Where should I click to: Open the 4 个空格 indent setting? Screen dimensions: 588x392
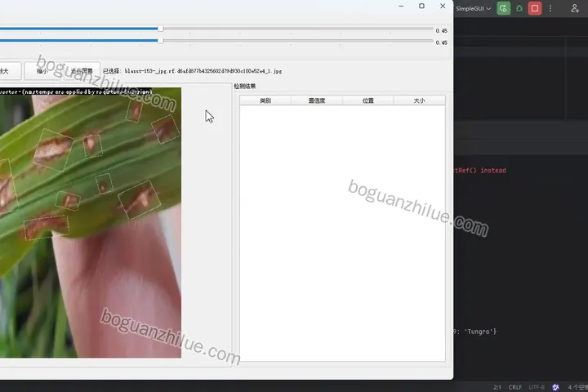578,387
